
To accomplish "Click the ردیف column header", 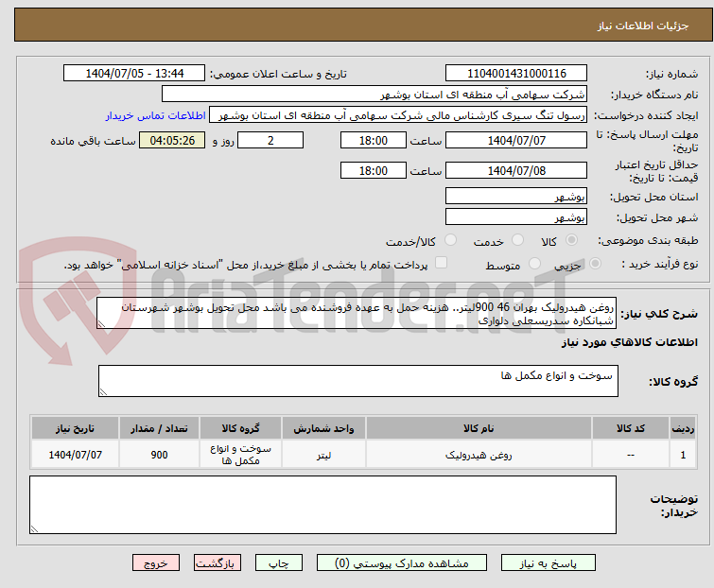I will [x=683, y=428].
